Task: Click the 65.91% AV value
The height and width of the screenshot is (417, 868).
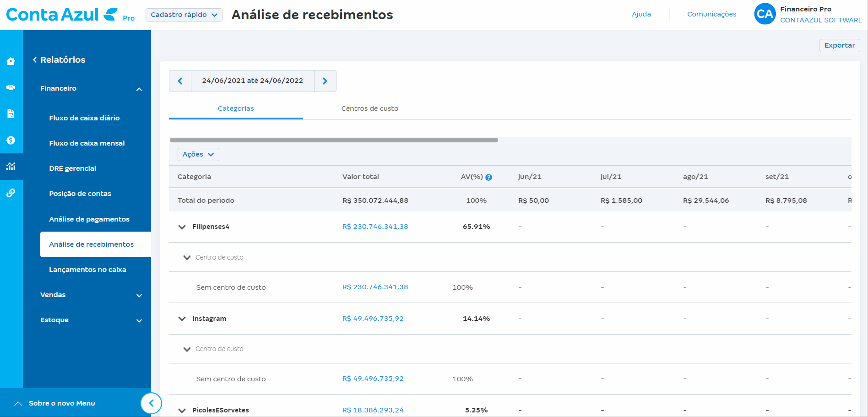Action: (x=476, y=227)
